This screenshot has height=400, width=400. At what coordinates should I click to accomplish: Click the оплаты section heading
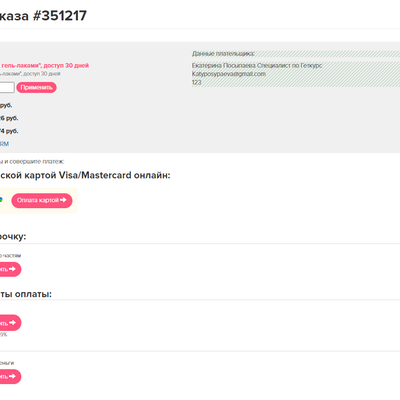26,294
